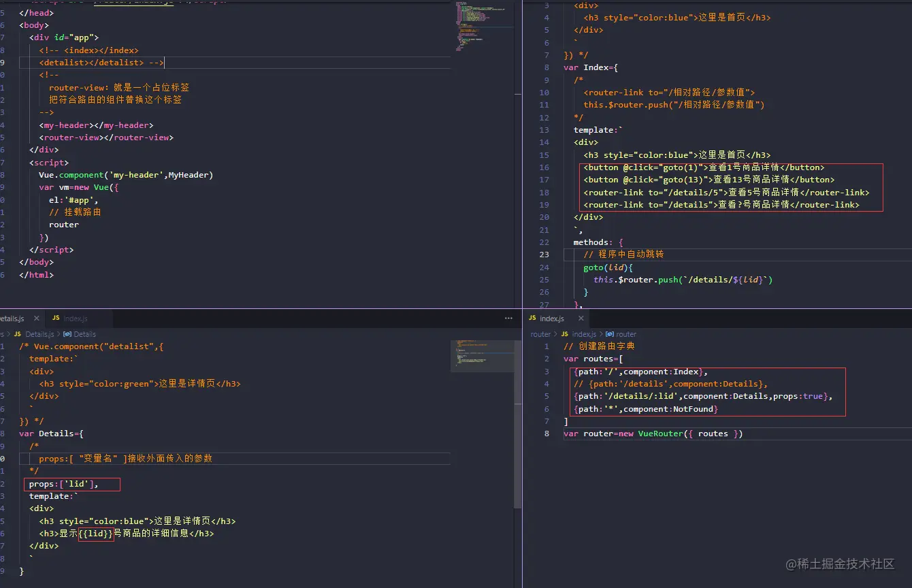The width and height of the screenshot is (912, 588).
Task: Click the router-link to="/details" 查看?号 line
Action: coord(721,205)
